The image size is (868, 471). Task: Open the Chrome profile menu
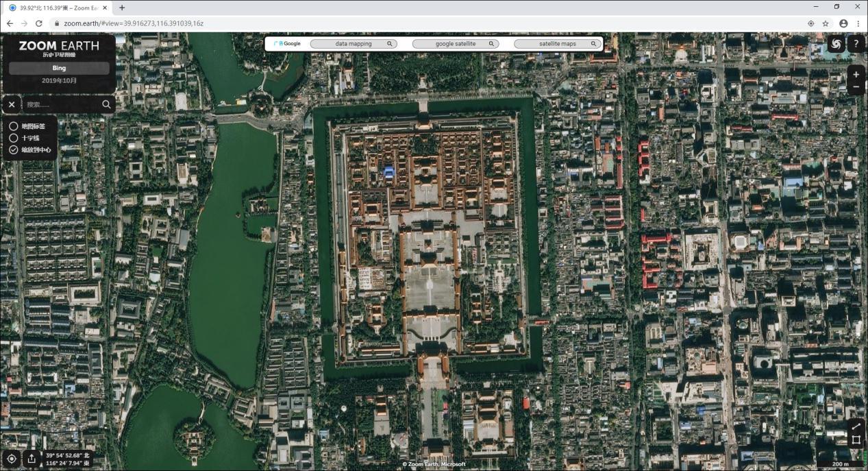click(843, 23)
